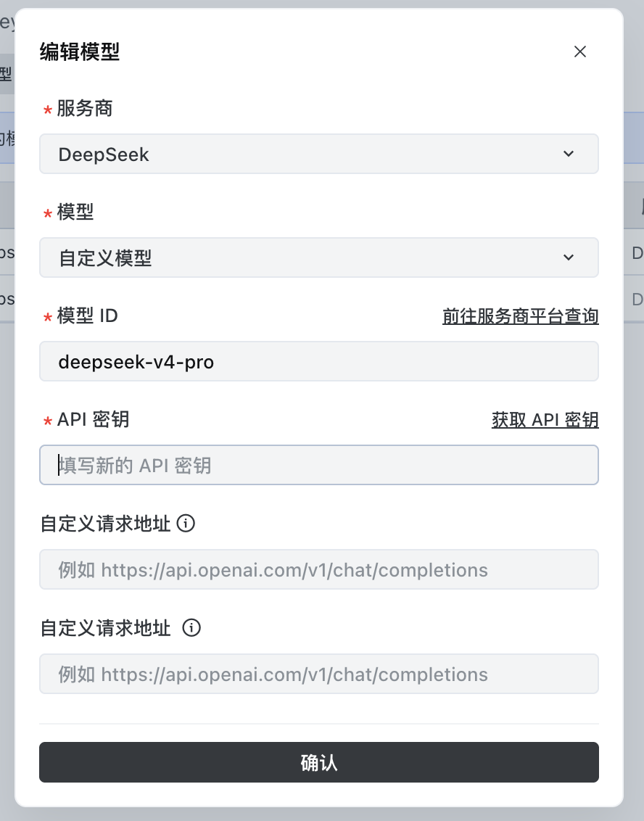Focus the 模型 ID field containing deepseek-v4-pro
Image resolution: width=644 pixels, height=821 pixels.
coord(319,361)
